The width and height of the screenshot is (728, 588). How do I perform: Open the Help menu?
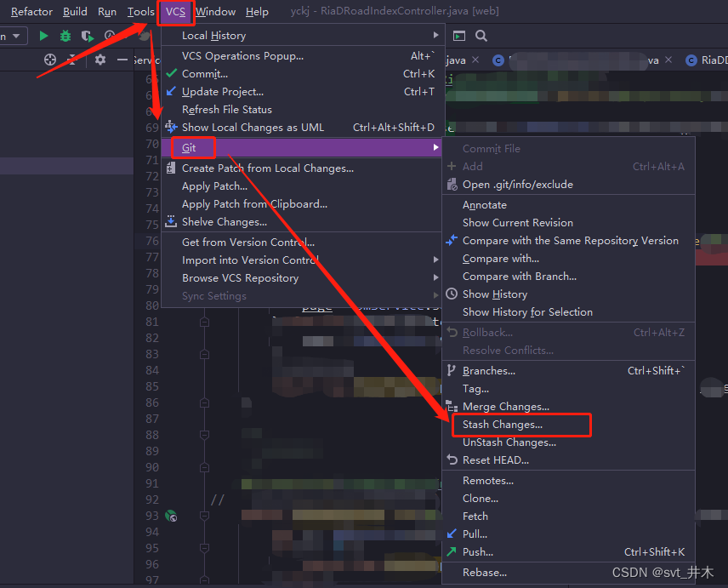click(257, 12)
